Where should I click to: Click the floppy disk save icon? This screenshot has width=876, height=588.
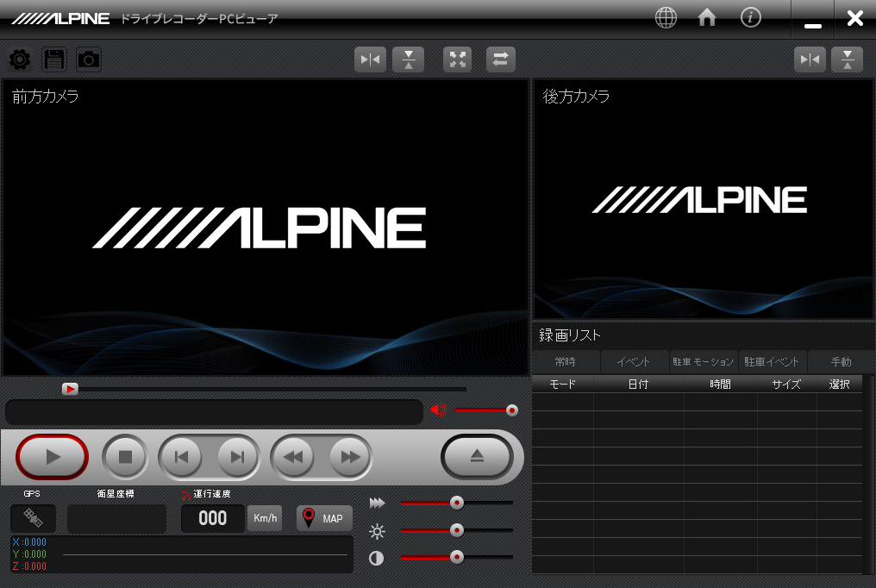coord(54,59)
